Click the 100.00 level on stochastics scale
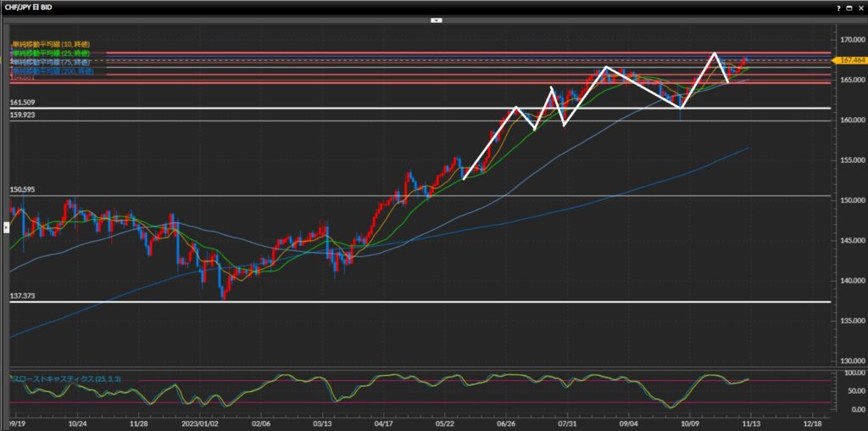Screen dimensions: 868x431 click(x=848, y=372)
